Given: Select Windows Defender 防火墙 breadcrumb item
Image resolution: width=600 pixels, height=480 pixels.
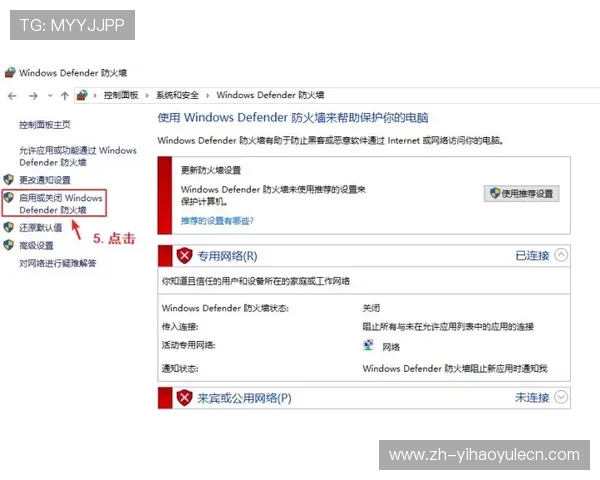Looking at the screenshot, I should point(270,95).
